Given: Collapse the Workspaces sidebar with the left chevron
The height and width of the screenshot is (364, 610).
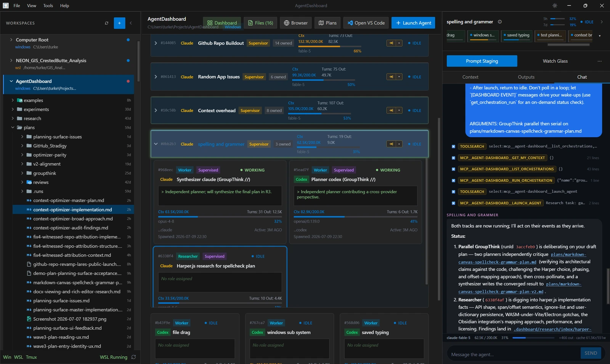Looking at the screenshot, I should pos(131,23).
